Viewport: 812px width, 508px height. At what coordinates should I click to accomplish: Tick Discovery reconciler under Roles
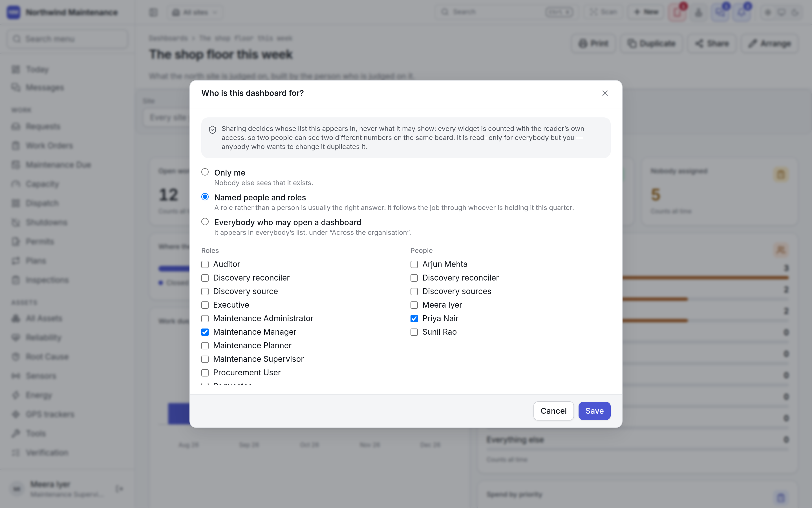[x=205, y=278]
